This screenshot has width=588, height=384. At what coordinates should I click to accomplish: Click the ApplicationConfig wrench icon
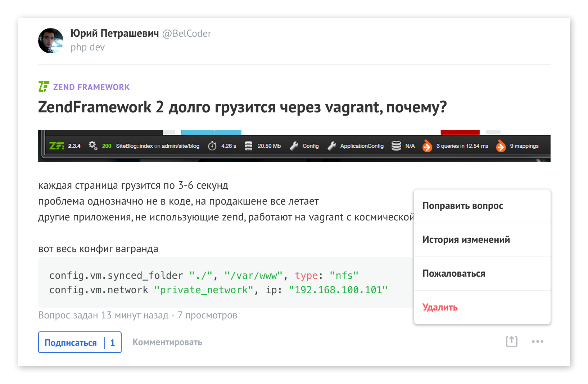pyautogui.click(x=331, y=146)
